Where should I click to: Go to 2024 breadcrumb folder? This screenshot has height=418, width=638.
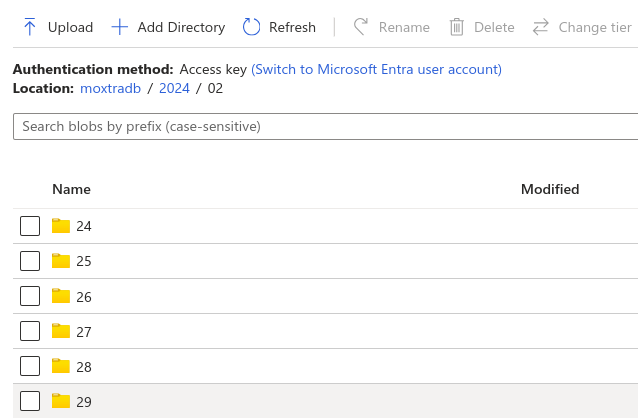(174, 88)
